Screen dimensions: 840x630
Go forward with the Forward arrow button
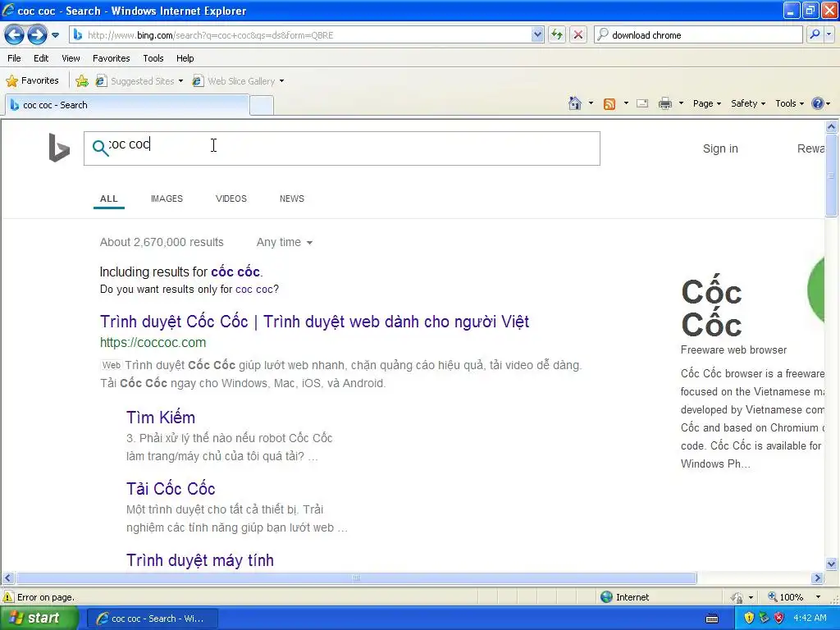tap(37, 35)
